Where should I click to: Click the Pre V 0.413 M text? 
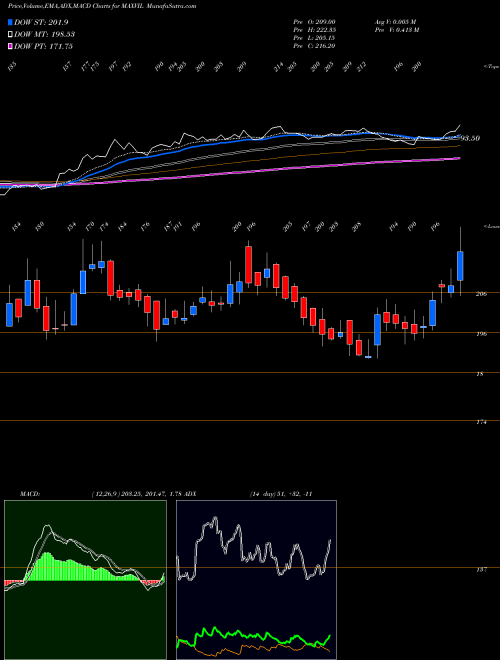tap(397, 30)
